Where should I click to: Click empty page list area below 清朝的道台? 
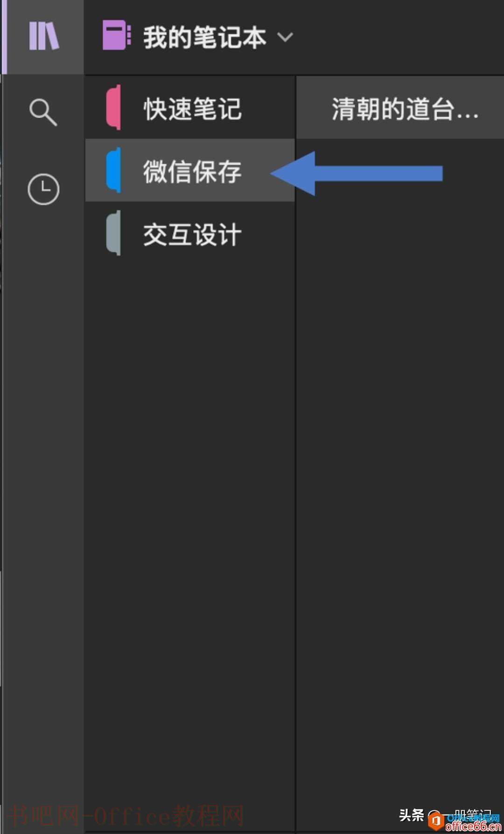[400, 467]
